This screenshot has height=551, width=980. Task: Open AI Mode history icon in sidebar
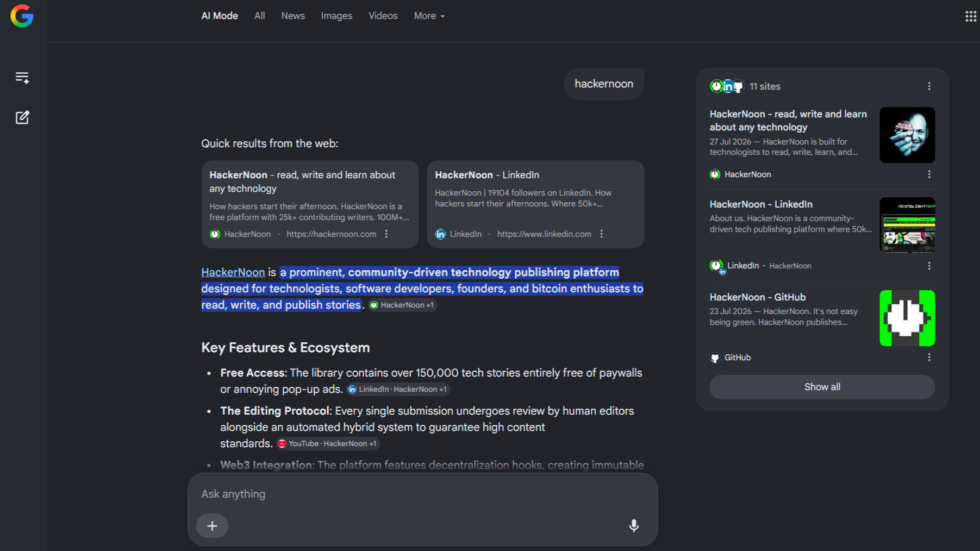point(22,78)
